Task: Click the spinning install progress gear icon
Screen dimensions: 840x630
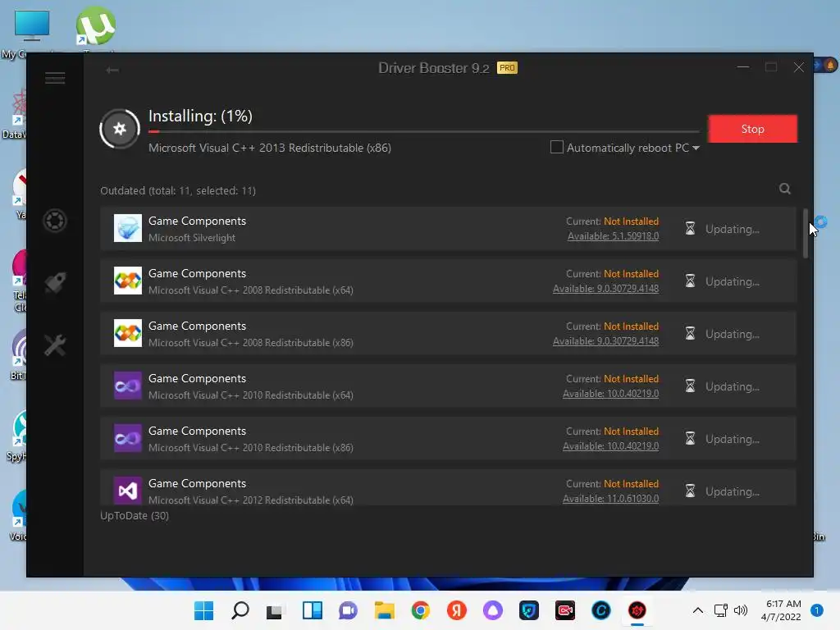Action: (120, 129)
